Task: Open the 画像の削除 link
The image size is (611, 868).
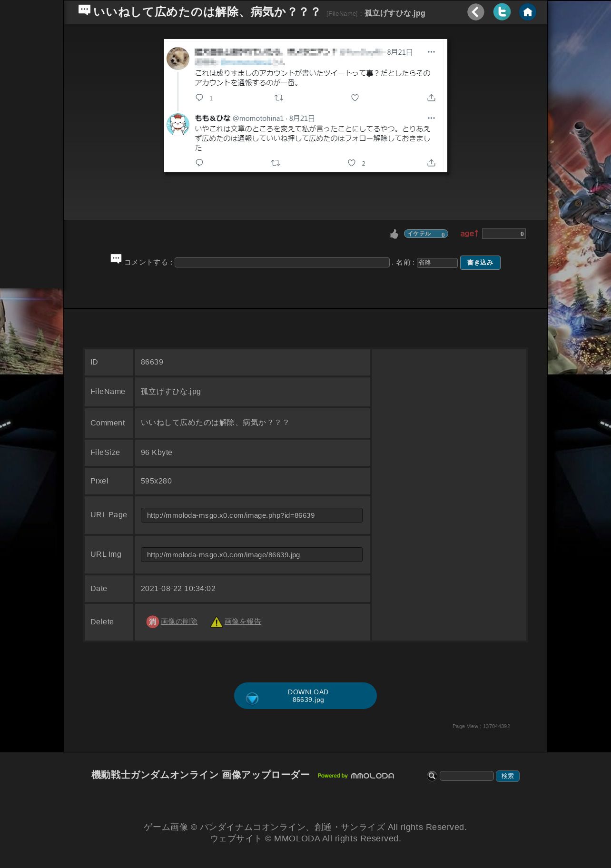Action: point(179,621)
